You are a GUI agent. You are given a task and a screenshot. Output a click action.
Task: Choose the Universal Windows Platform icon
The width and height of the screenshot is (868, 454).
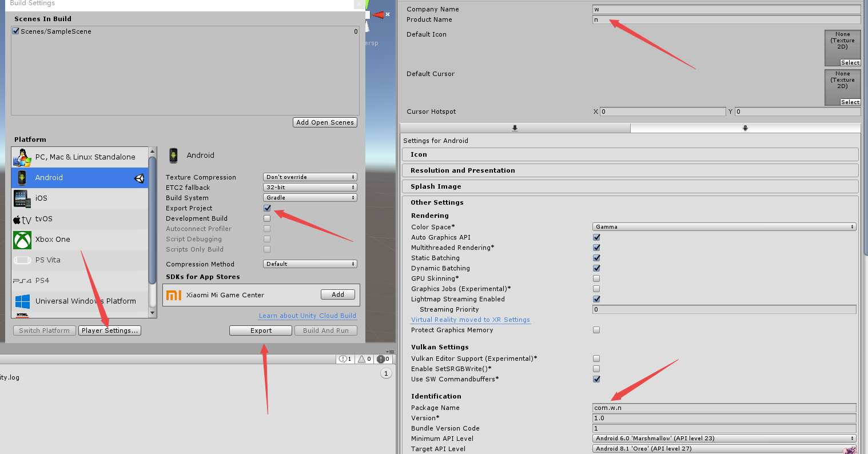22,301
